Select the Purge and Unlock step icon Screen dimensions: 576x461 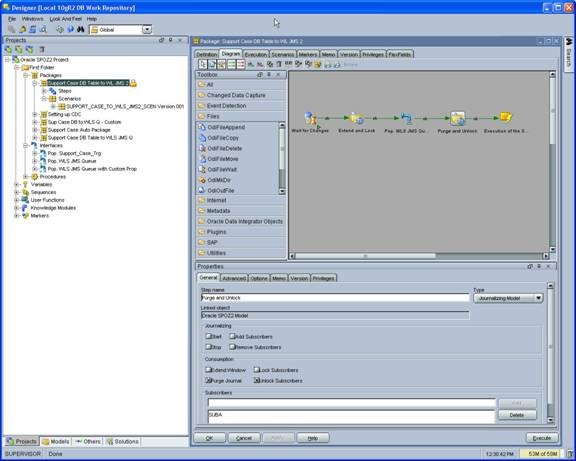[x=457, y=118]
